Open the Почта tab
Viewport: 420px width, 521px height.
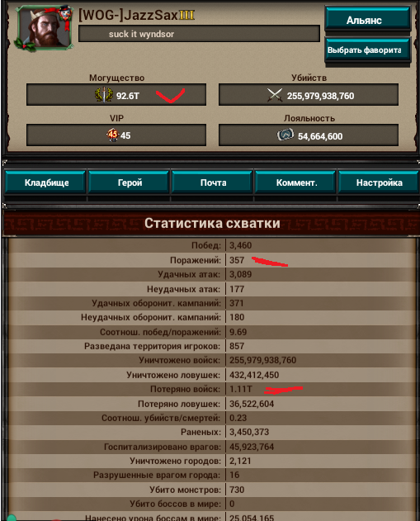coord(213,182)
